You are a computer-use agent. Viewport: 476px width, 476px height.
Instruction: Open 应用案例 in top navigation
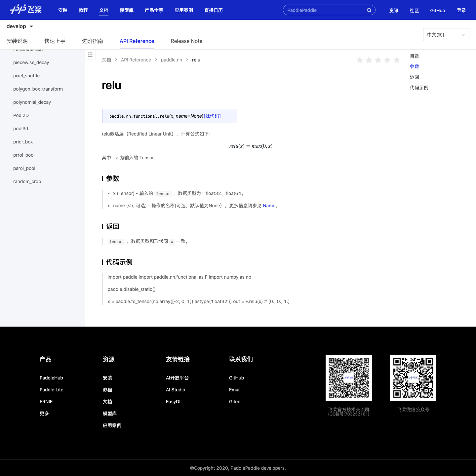184,10
